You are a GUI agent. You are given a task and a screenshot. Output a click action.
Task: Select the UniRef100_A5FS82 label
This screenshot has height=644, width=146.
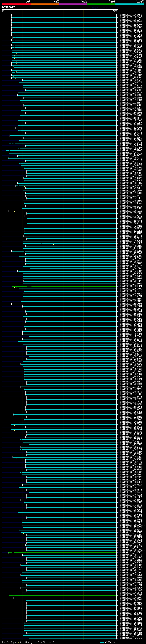(131, 254)
